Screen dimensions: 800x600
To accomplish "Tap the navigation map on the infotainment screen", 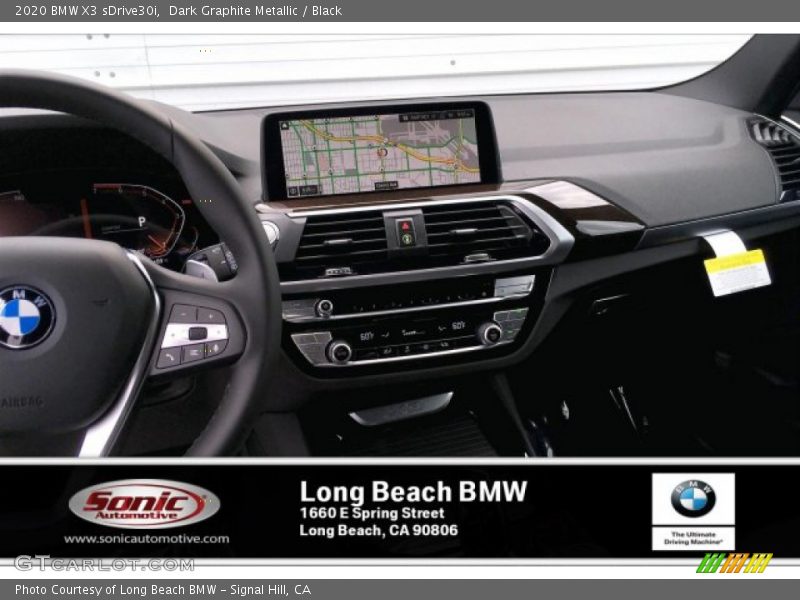I will pyautogui.click(x=379, y=154).
